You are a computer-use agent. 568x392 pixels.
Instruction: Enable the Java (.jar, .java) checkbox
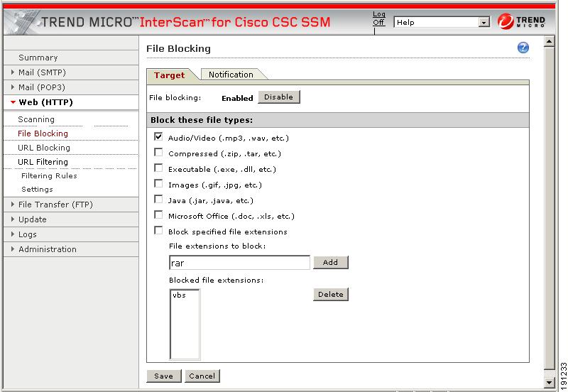(x=158, y=199)
